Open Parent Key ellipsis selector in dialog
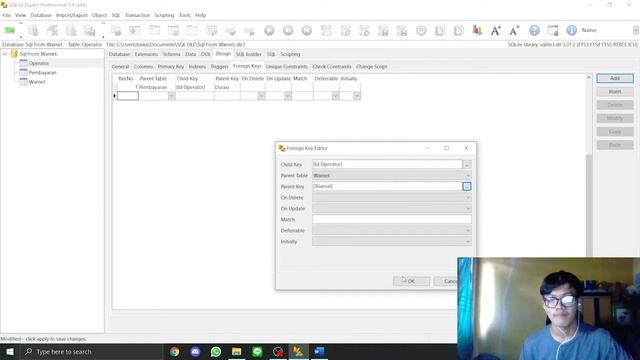Screen dimensions: 640x360 (x=467, y=186)
